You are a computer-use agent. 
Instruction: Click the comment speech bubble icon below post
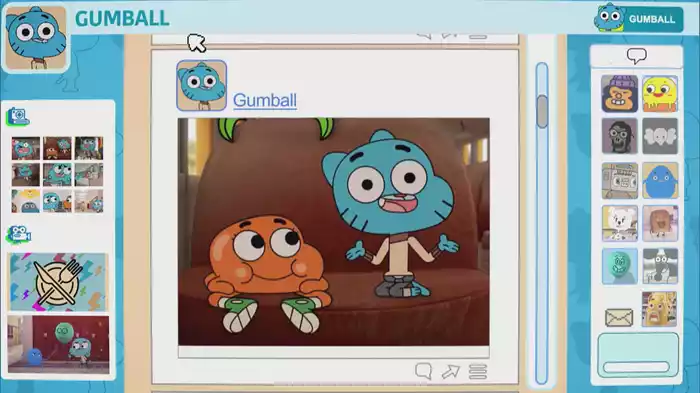[423, 371]
